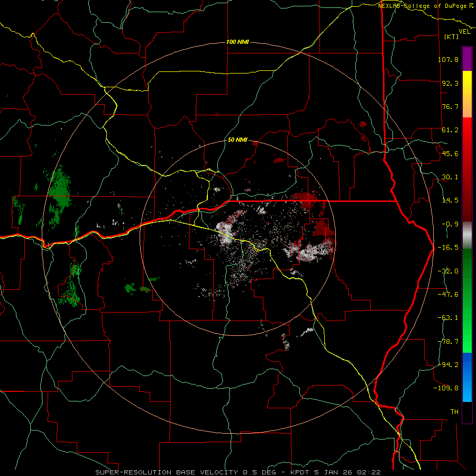Click the -94.2 legend value
This screenshot has width=476, height=476.
pyautogui.click(x=448, y=365)
